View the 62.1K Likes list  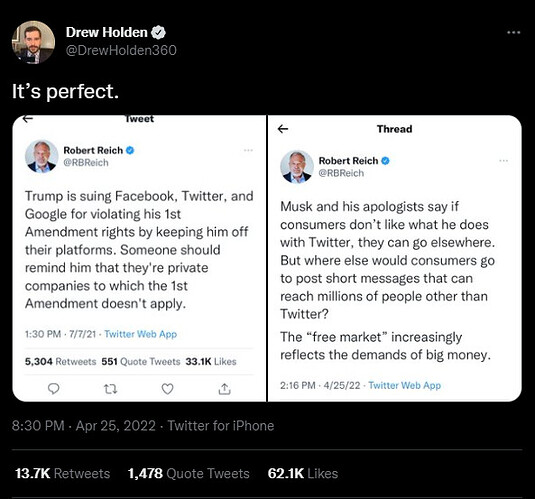pos(303,473)
